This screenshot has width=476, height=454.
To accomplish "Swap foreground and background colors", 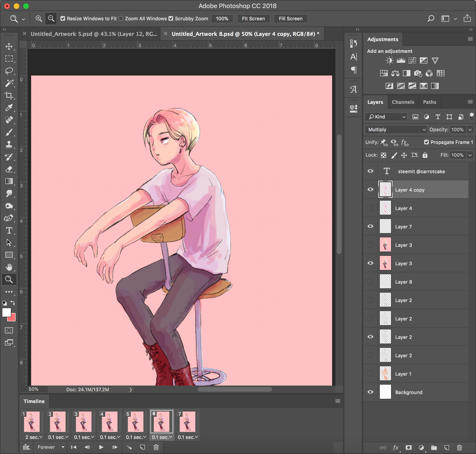I will click(x=13, y=303).
